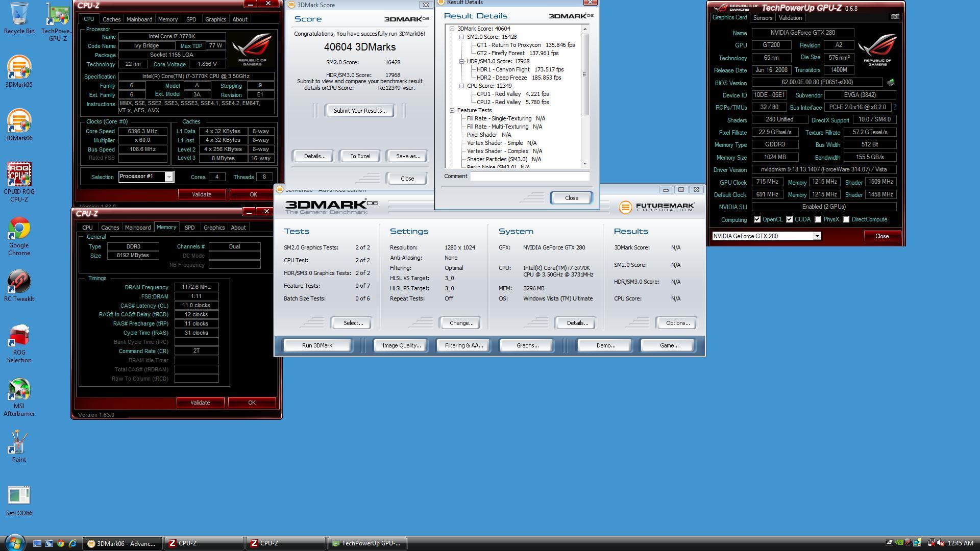Click the Options... results button
Viewport: 980px width, 551px height.
point(677,323)
